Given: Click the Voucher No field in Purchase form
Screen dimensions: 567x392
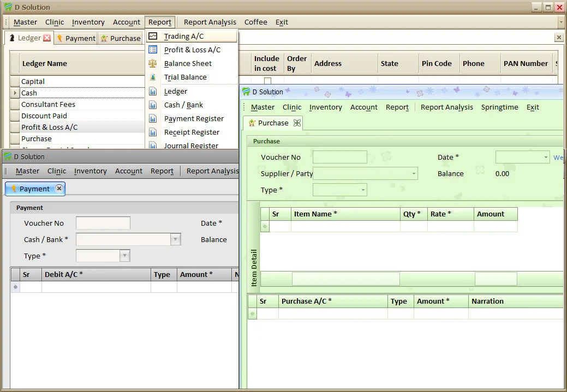Looking at the screenshot, I should pyautogui.click(x=339, y=157).
